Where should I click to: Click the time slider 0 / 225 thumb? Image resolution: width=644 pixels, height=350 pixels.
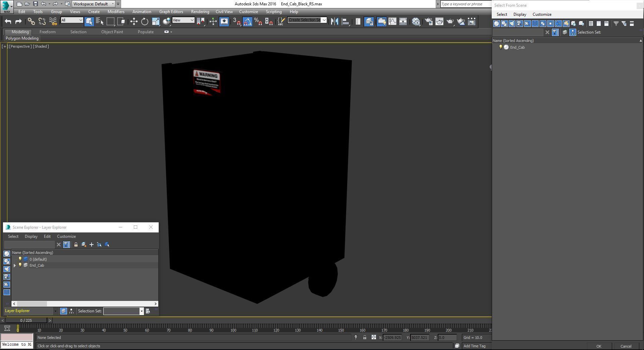click(26, 320)
